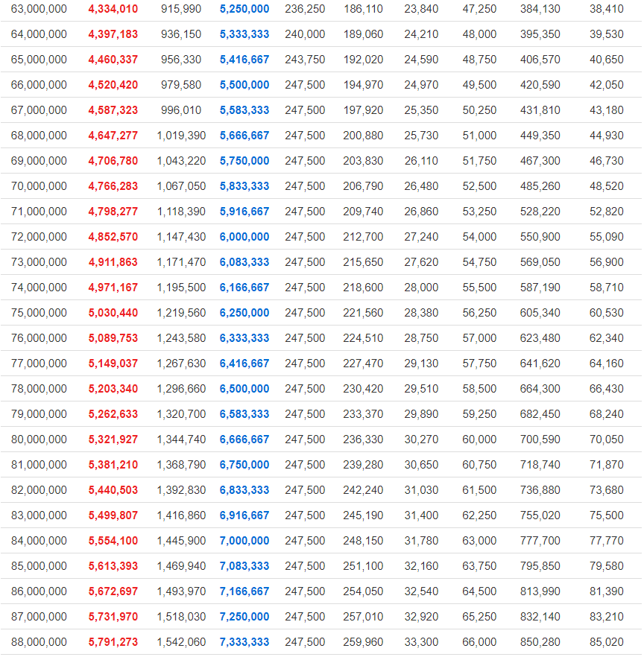Click the cell 641,620
The height and width of the screenshot is (657, 644).
pyautogui.click(x=540, y=364)
